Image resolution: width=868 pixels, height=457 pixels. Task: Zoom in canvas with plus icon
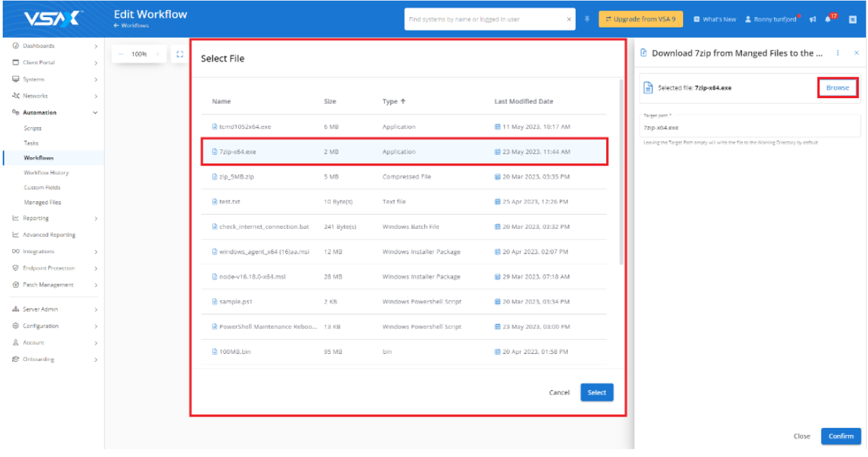pos(157,54)
